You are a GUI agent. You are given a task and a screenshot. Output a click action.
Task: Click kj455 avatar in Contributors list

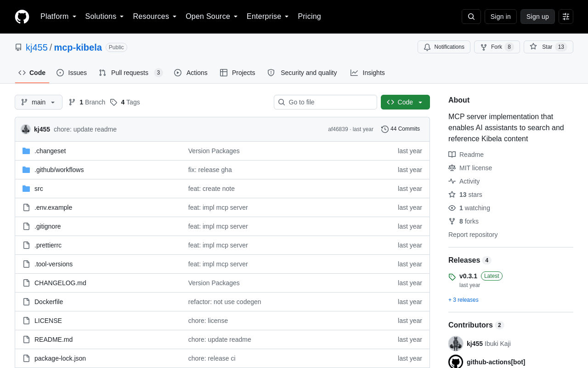click(456, 344)
